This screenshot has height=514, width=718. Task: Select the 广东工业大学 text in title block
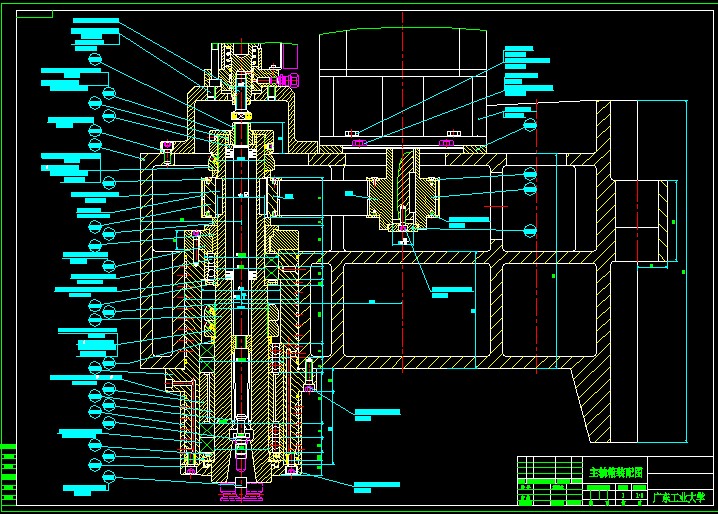(x=679, y=498)
